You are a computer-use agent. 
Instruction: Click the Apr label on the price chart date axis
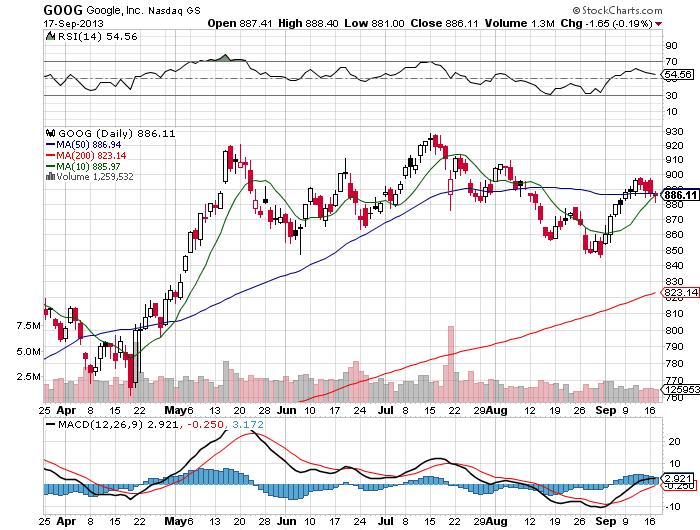[x=66, y=410]
